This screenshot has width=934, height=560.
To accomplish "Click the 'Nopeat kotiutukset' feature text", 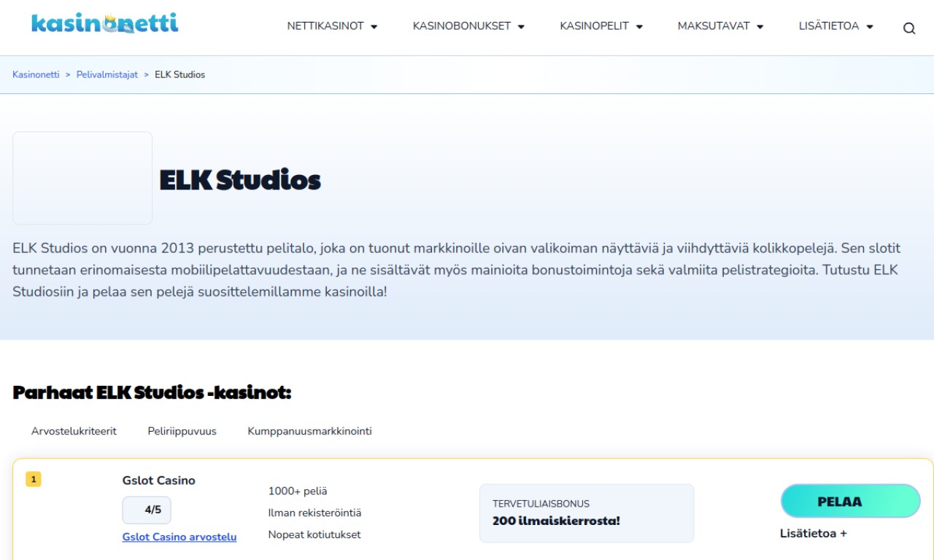I will (x=314, y=534).
